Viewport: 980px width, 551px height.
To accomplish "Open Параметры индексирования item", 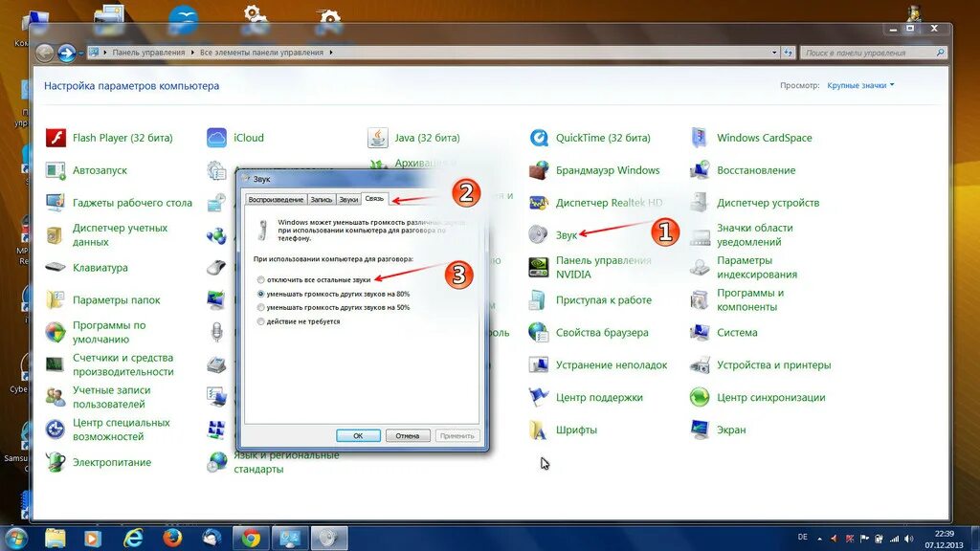I will coord(745,268).
